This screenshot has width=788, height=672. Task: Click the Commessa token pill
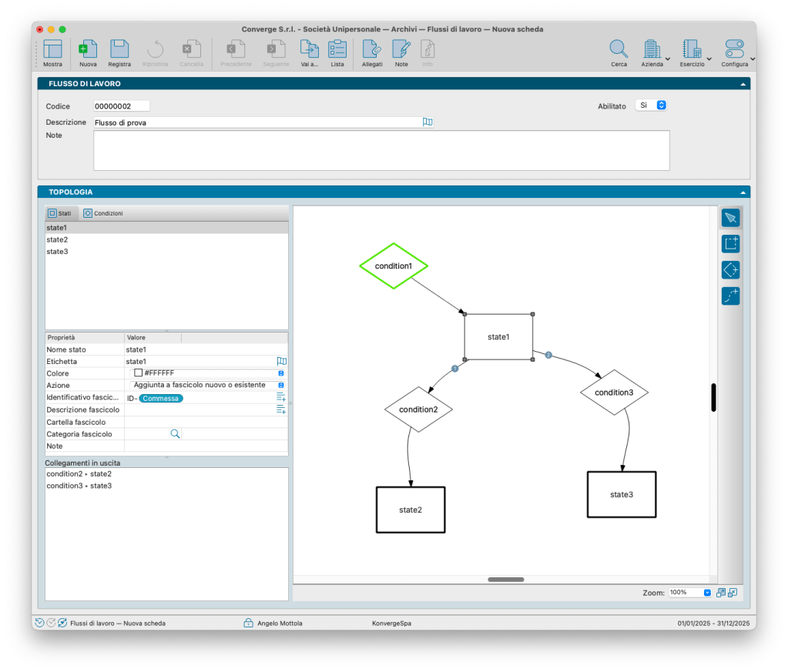161,398
